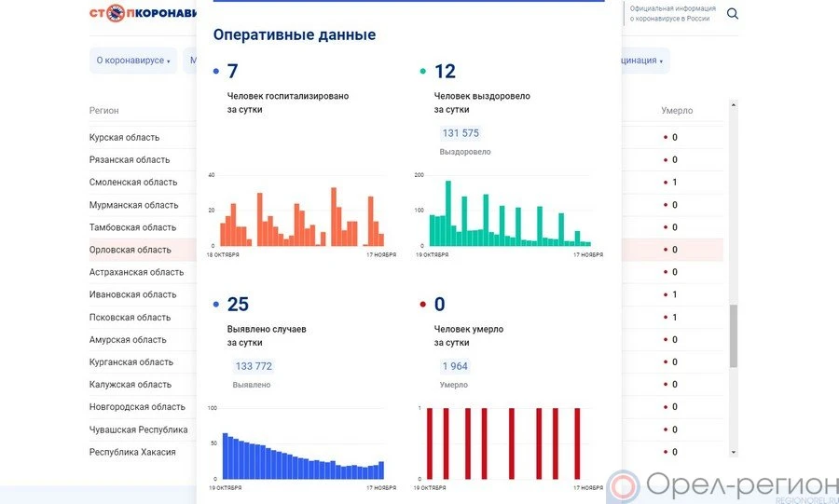Viewport: 839px width, 504px height.
Task: Click the green dot beside 12 recovered
Action: coord(423,72)
